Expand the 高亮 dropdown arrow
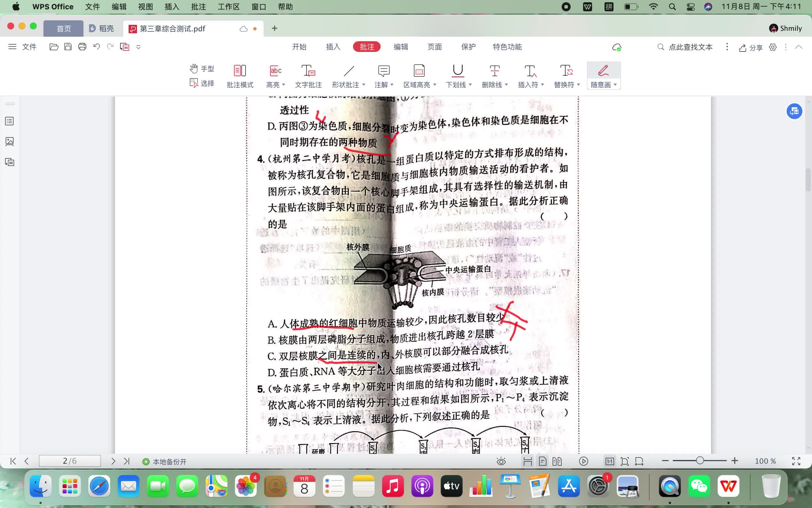This screenshot has width=812, height=508. pos(284,85)
